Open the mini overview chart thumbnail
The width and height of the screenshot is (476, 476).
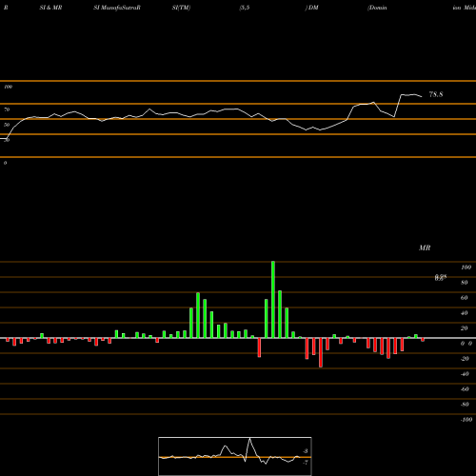pyautogui.click(x=235, y=456)
